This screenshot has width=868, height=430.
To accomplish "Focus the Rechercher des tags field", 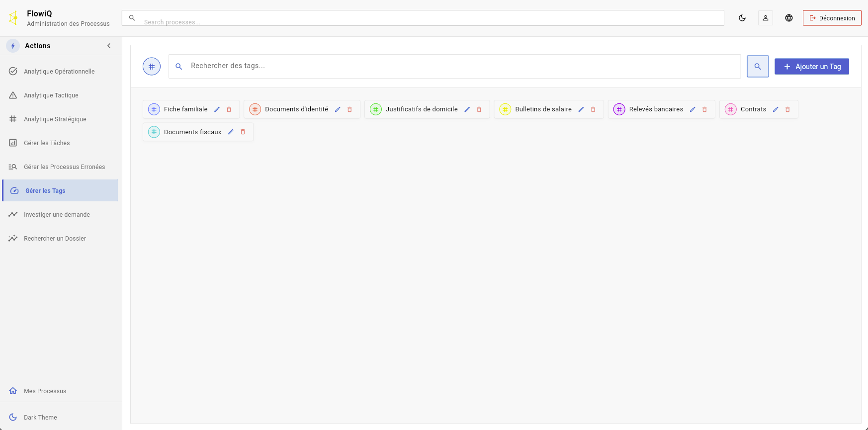I will (x=454, y=66).
